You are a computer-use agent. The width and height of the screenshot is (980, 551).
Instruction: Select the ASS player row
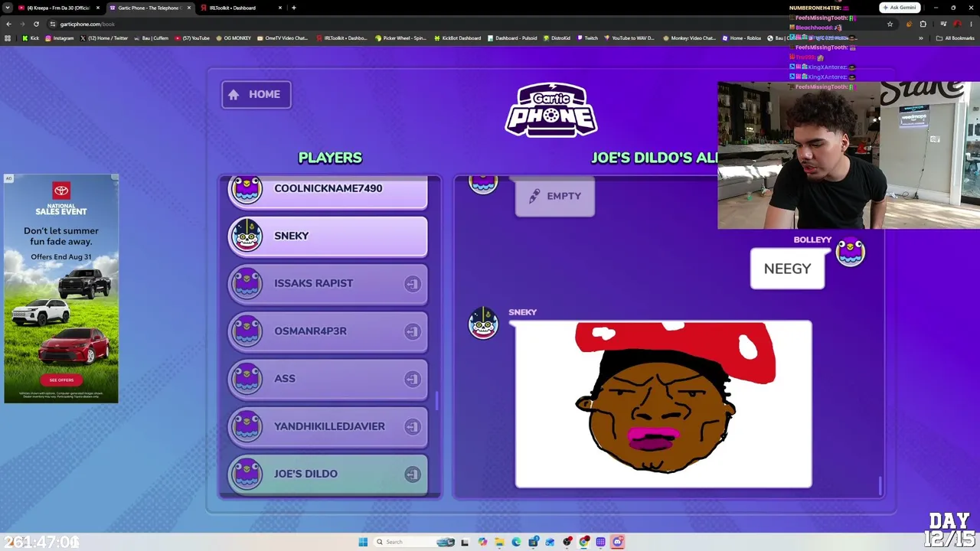[328, 379]
